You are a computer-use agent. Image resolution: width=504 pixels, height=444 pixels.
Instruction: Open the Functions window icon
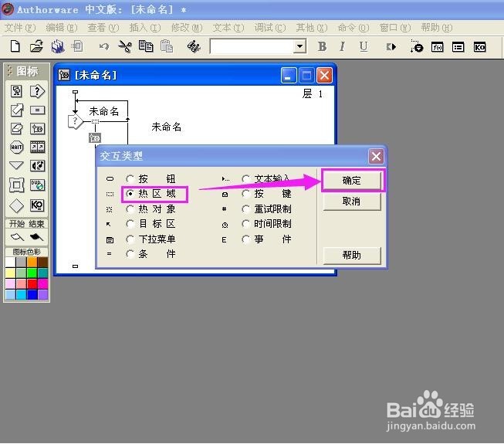(437, 47)
